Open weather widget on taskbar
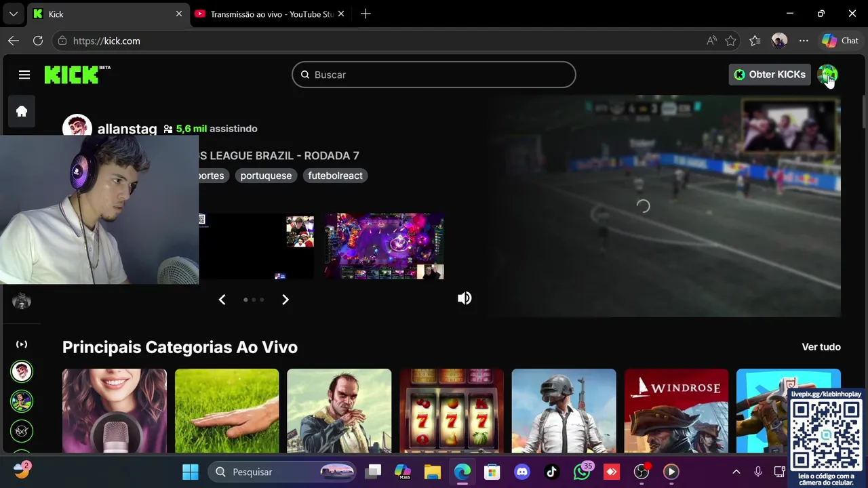 point(22,470)
